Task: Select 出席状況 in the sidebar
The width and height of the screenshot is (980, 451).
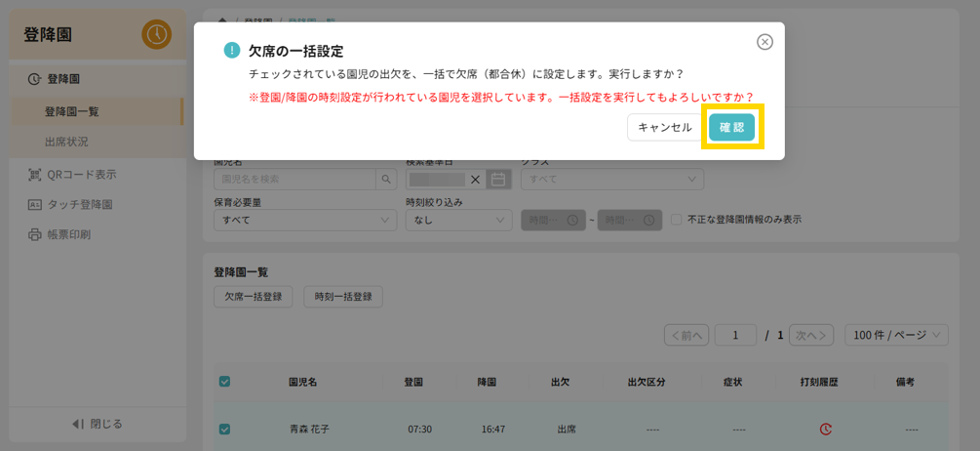Action: (x=66, y=142)
